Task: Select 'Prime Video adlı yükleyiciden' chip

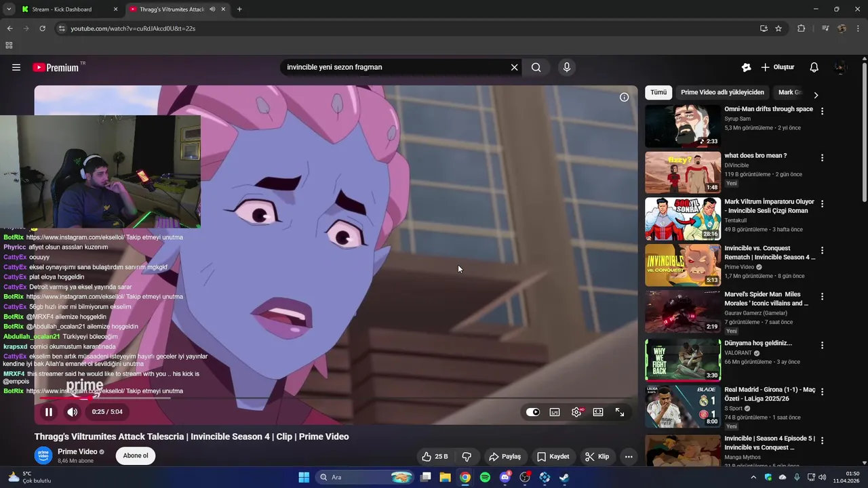Action: click(x=722, y=92)
